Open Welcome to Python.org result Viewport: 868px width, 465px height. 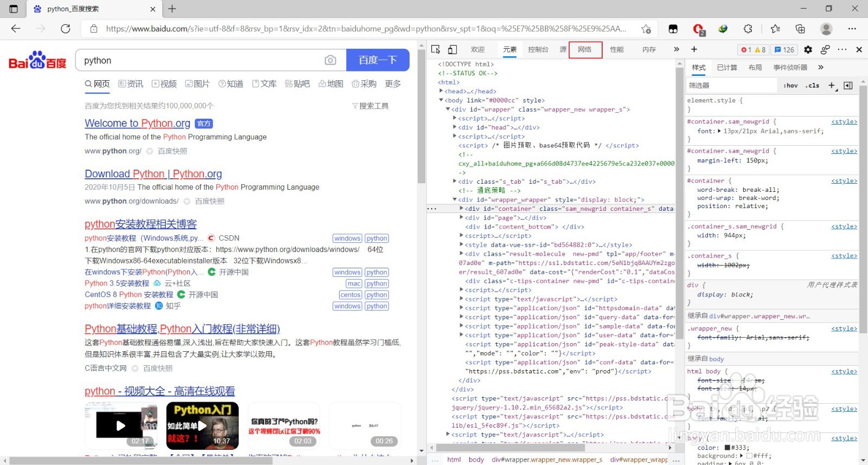137,123
